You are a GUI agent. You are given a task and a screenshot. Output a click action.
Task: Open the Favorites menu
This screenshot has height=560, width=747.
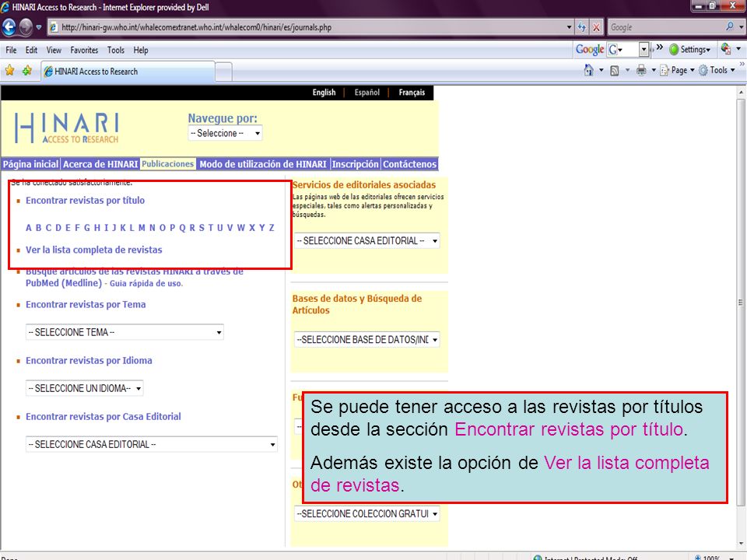pyautogui.click(x=84, y=50)
